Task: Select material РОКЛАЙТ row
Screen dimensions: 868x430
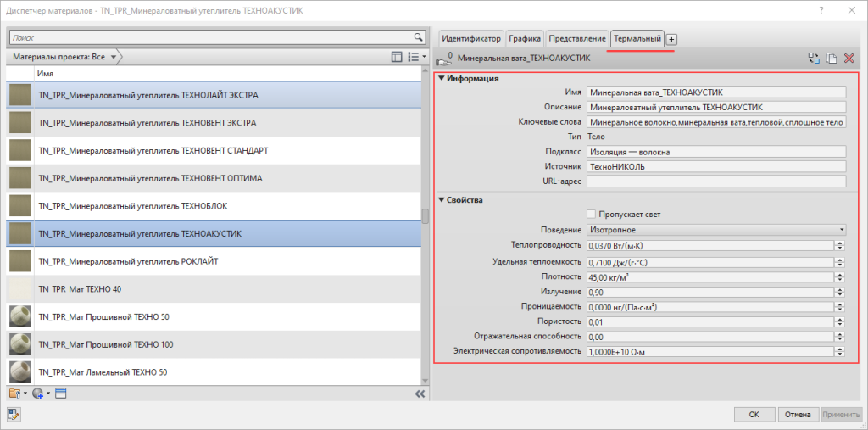Action: point(215,261)
